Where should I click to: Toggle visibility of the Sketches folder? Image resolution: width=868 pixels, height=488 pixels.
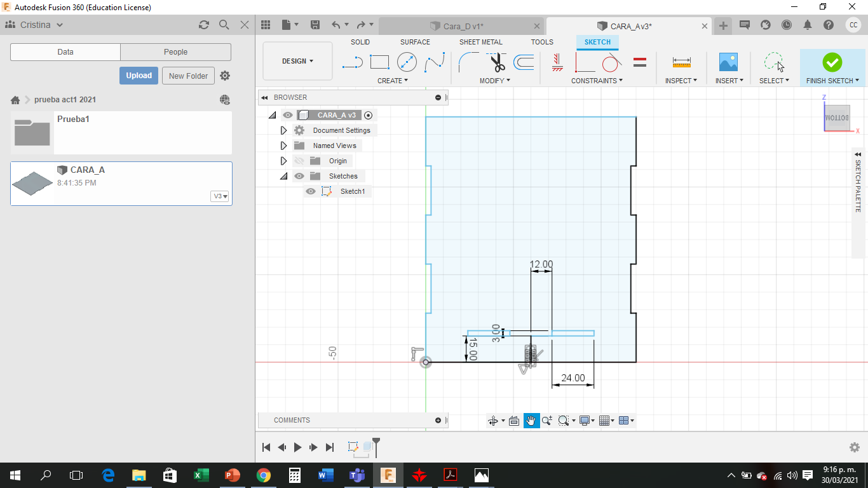click(299, 176)
